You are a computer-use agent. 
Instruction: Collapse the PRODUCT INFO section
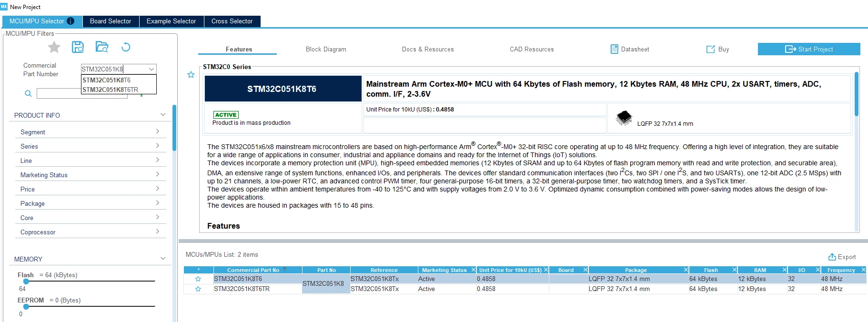click(x=163, y=115)
